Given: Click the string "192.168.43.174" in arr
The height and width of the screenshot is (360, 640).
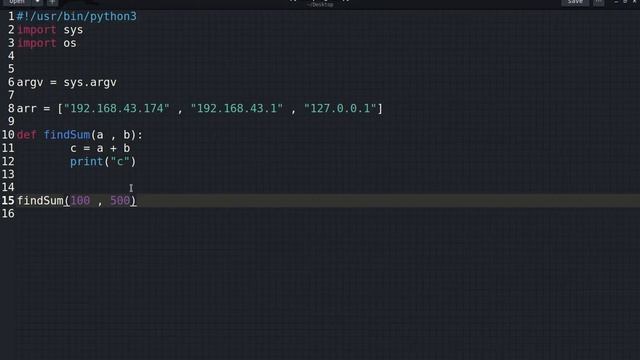Looking at the screenshot, I should (x=116, y=109).
